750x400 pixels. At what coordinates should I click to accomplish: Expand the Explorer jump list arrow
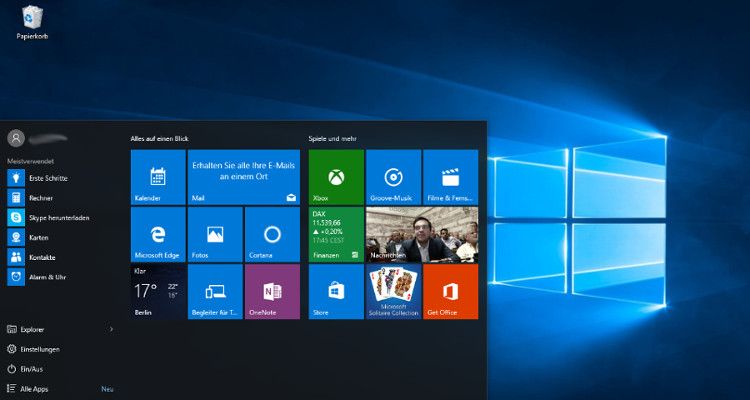[111, 329]
